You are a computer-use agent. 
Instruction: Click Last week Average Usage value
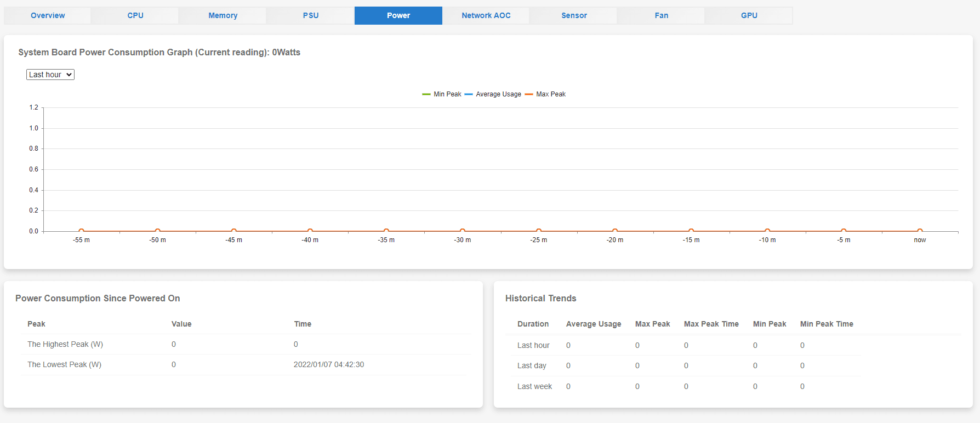[x=568, y=386]
